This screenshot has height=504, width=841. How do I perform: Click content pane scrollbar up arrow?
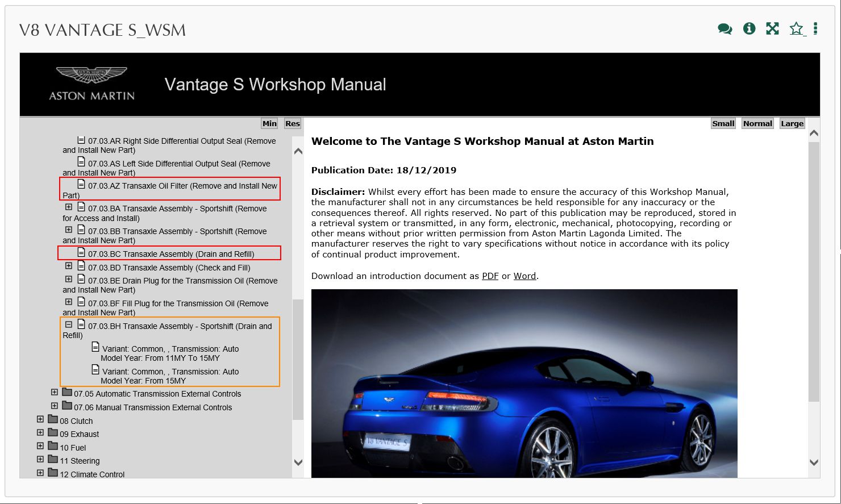click(x=814, y=133)
